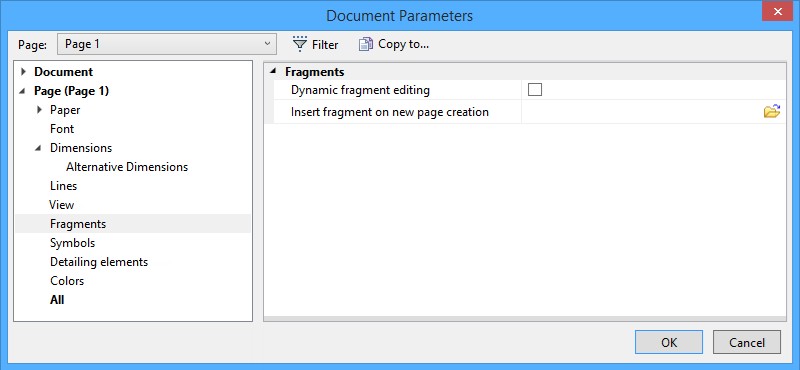Collapse the Page (Page 1) node

point(23,91)
